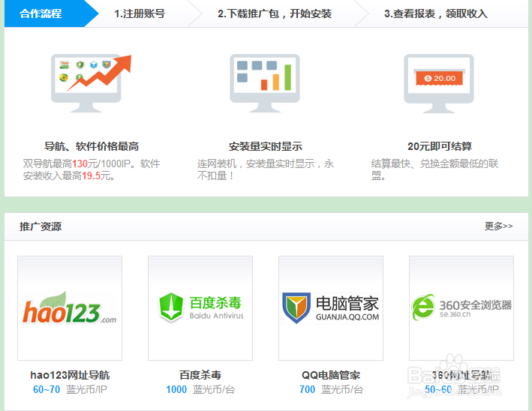Click the text 连网装机，安装量实时显示
The height and width of the screenshot is (411, 532).
click(266, 169)
